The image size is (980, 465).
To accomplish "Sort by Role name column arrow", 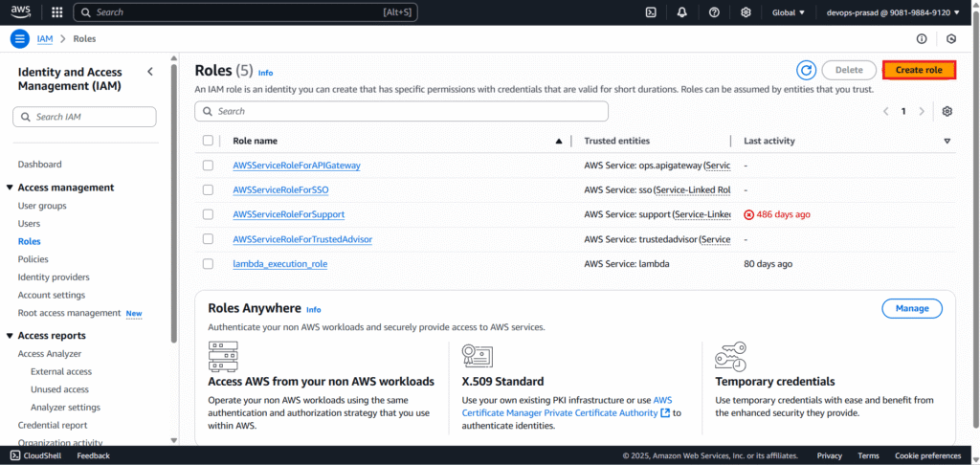I will [x=559, y=142].
